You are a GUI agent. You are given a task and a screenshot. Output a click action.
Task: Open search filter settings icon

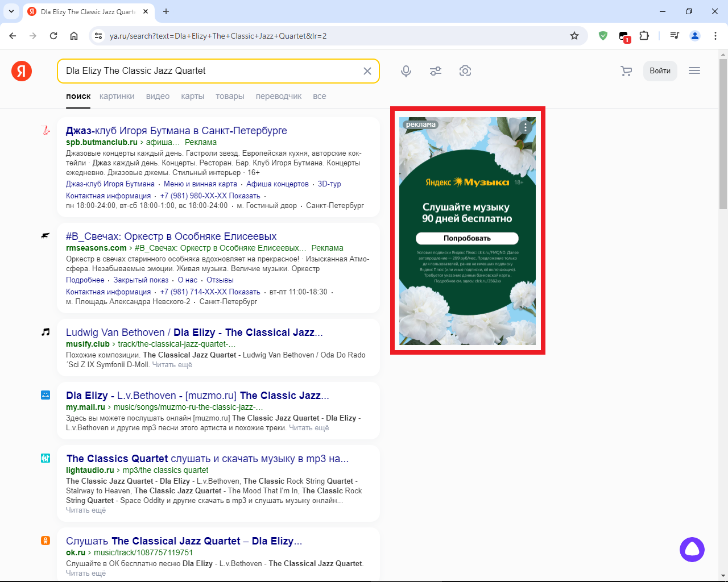point(436,70)
